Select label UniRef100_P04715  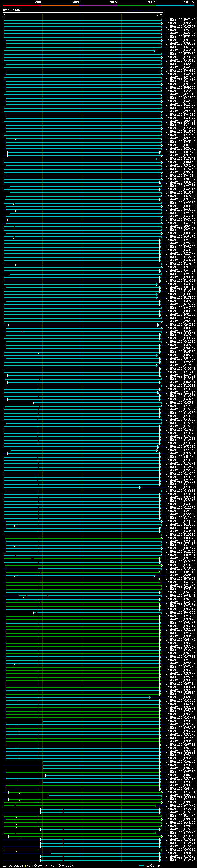click(180, 115)
